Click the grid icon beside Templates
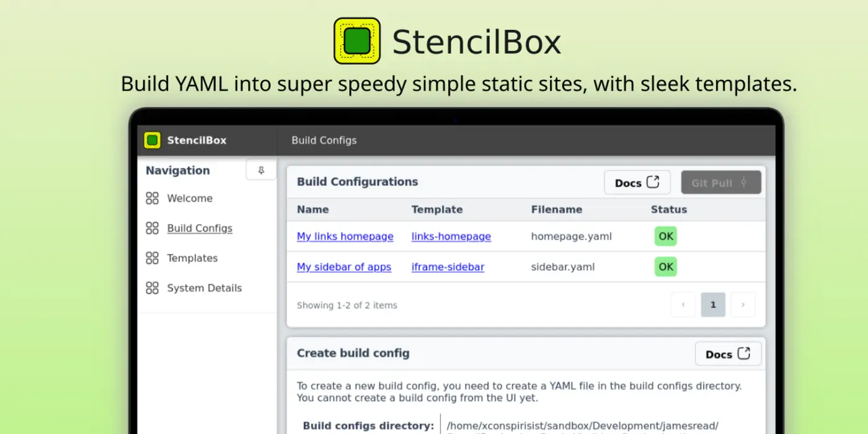This screenshot has height=434, width=868. click(152, 258)
